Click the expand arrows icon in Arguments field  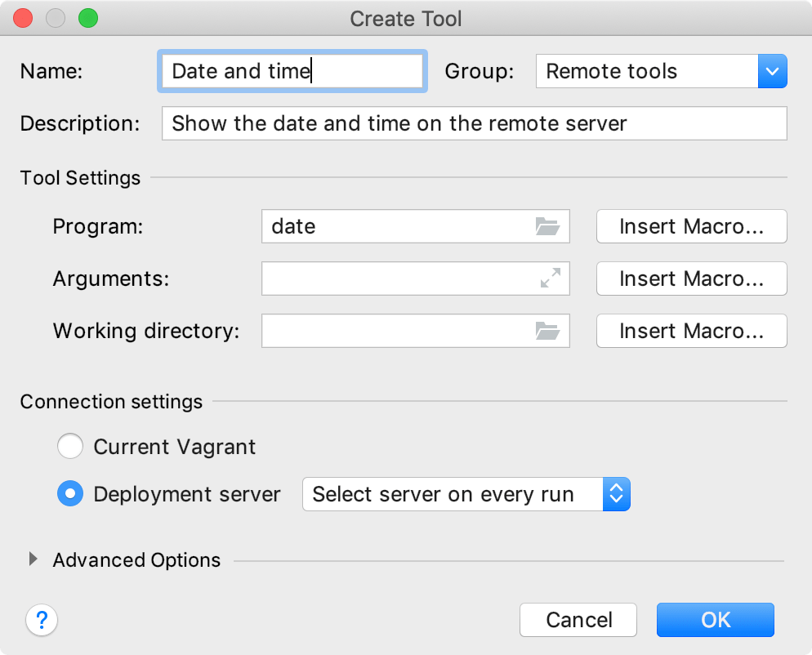550,278
